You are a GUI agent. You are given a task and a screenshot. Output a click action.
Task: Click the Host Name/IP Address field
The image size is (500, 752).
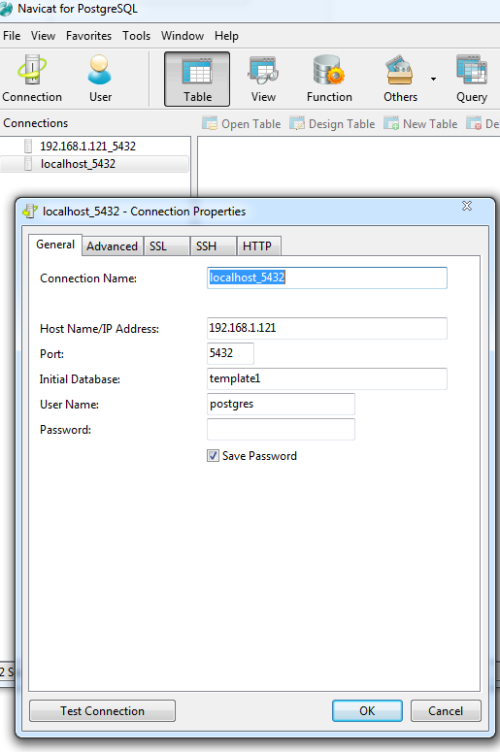coord(327,328)
